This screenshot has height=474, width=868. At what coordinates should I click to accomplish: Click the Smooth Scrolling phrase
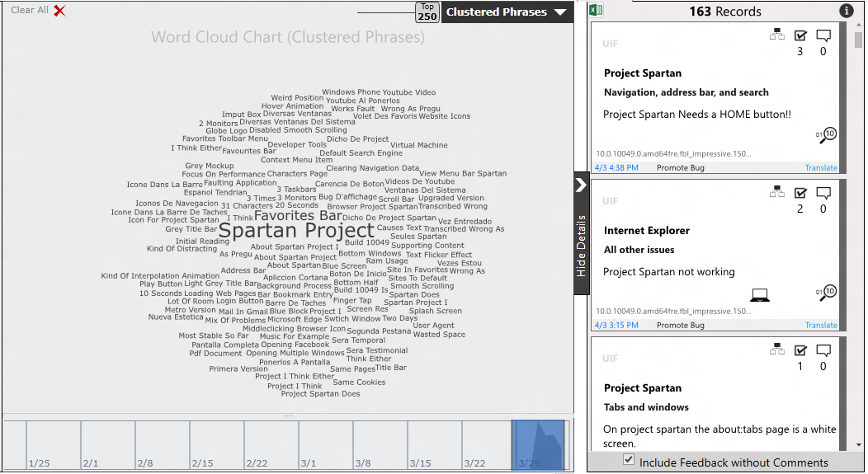422,286
